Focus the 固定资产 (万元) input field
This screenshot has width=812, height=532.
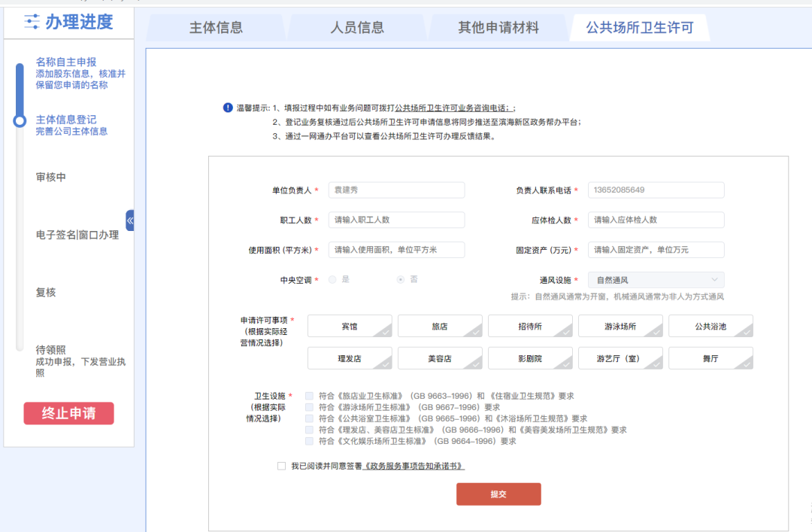click(x=656, y=250)
